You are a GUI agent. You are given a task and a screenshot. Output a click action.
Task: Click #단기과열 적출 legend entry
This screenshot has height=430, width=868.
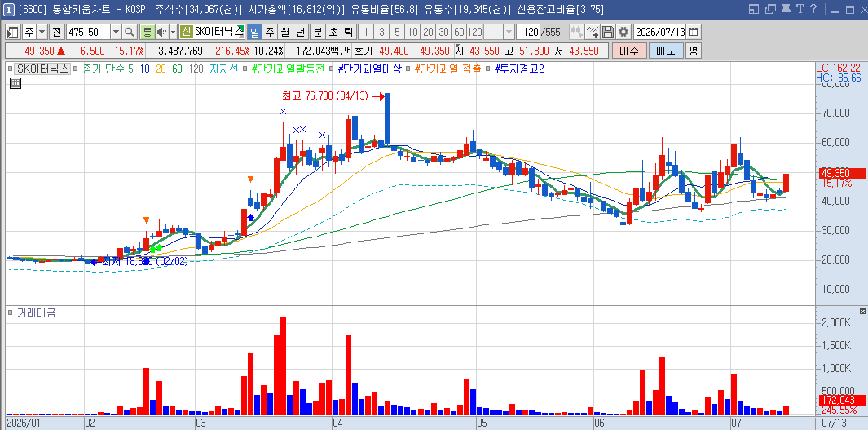[x=447, y=69]
